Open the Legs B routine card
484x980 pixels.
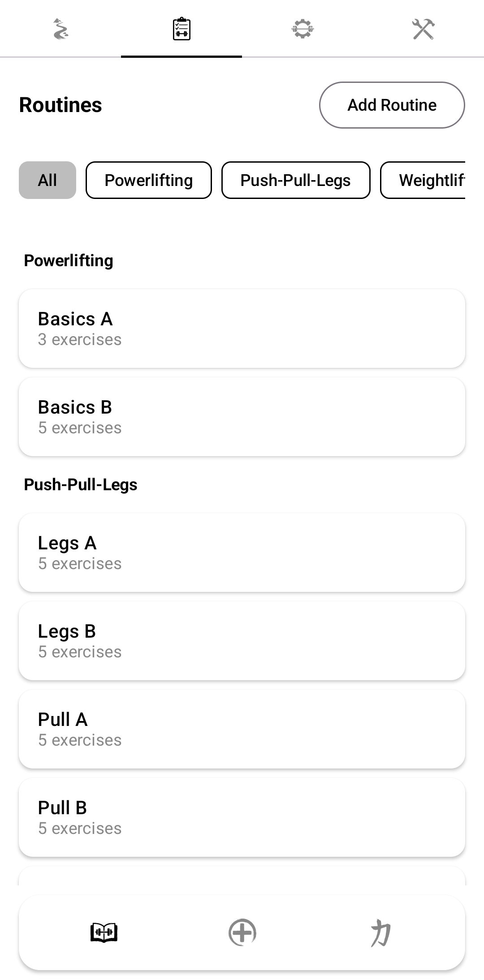(x=242, y=641)
